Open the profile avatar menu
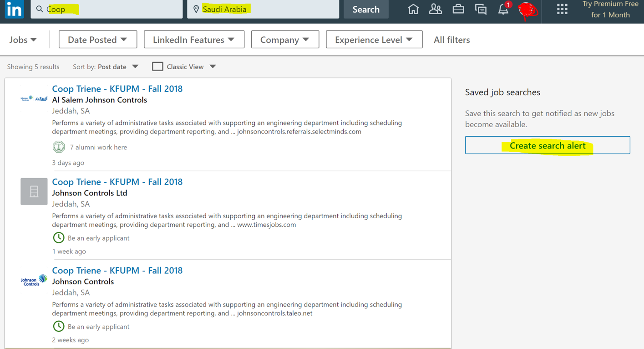Viewport: 644px width, 349px height. (527, 10)
